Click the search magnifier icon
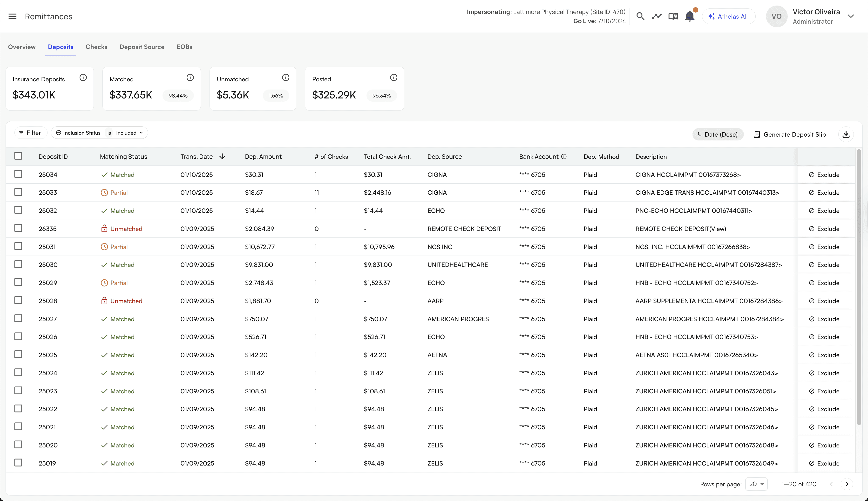The width and height of the screenshot is (868, 501). pyautogui.click(x=640, y=16)
